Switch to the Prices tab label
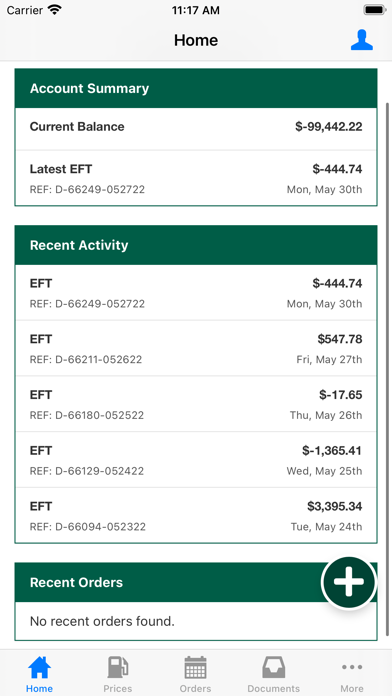The image size is (392, 696). point(118,688)
